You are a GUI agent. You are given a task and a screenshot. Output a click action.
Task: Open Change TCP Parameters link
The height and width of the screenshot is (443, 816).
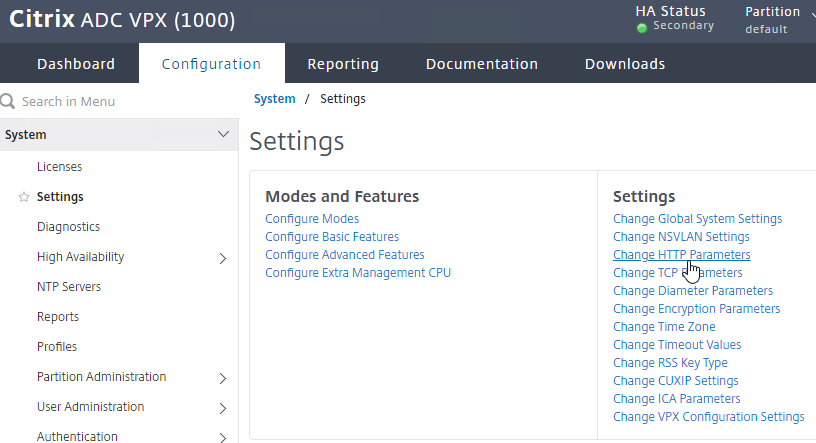(678, 273)
